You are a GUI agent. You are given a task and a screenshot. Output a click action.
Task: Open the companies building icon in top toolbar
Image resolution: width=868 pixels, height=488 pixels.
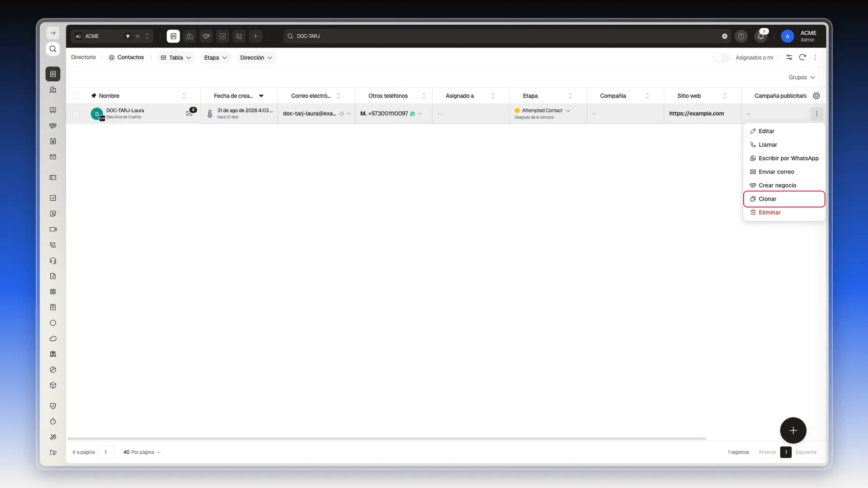click(190, 36)
